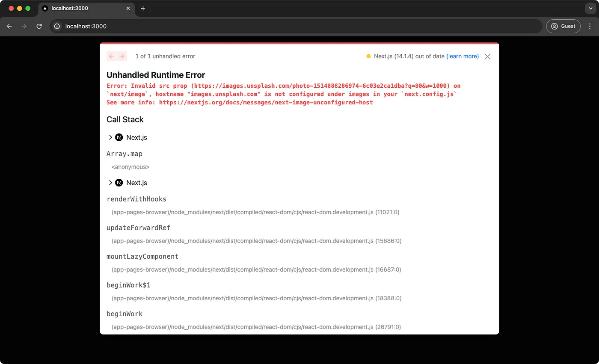Open a new browser tab

[143, 8]
